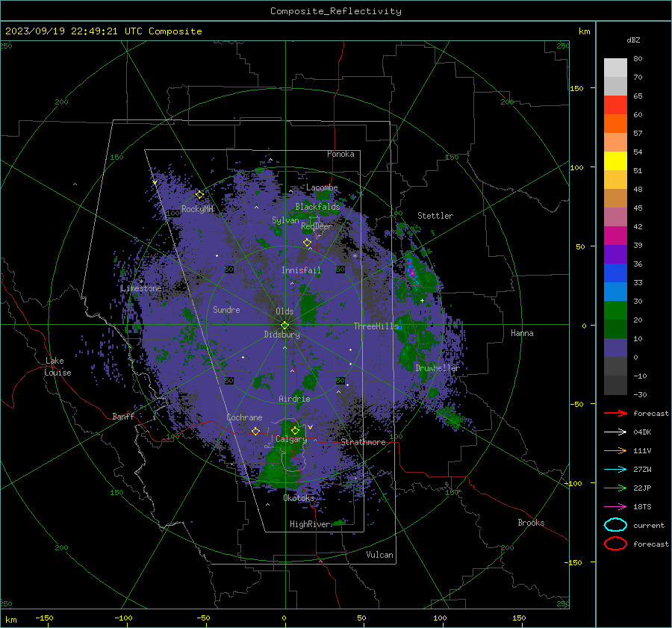Click the Sylvan label
This screenshot has height=628, width=672.
[285, 220]
